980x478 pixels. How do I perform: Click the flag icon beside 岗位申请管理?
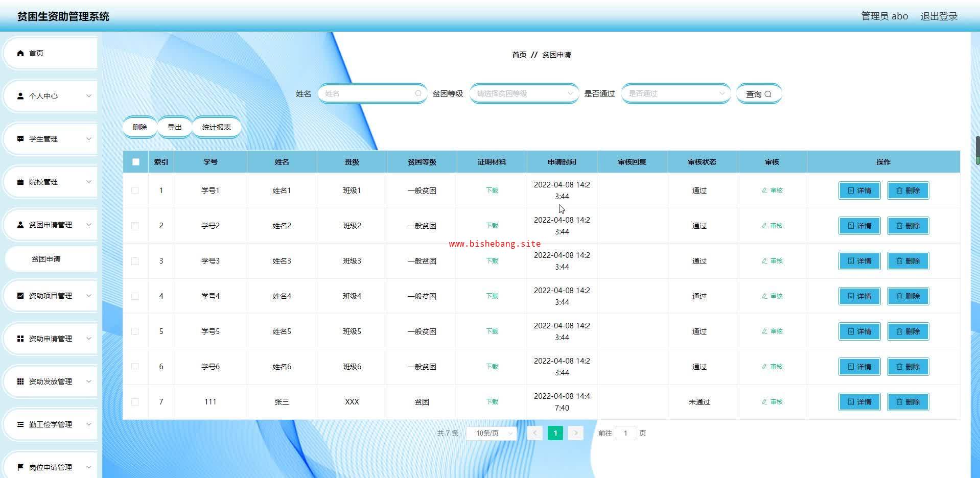pos(20,467)
